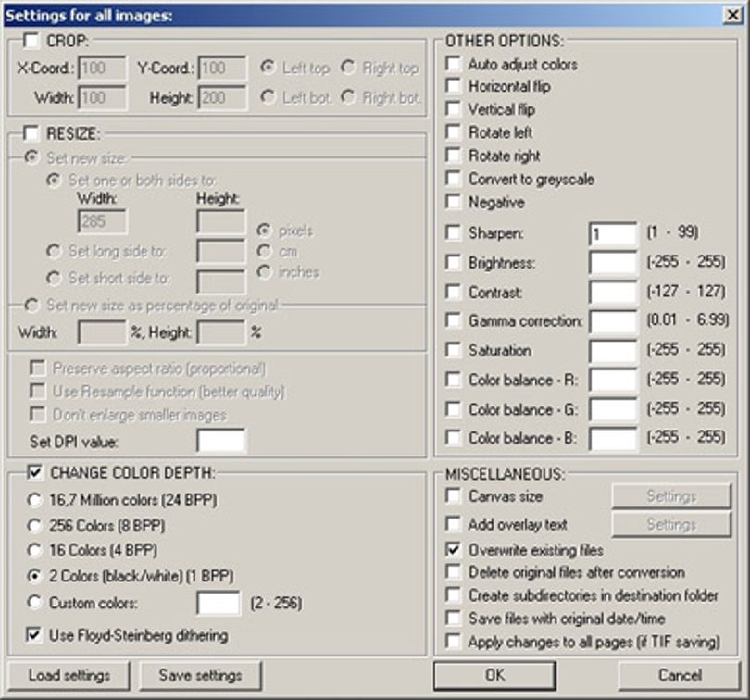This screenshot has height=700, width=750.
Task: Tick the Convert to greyscale checkbox
Action: [x=453, y=179]
